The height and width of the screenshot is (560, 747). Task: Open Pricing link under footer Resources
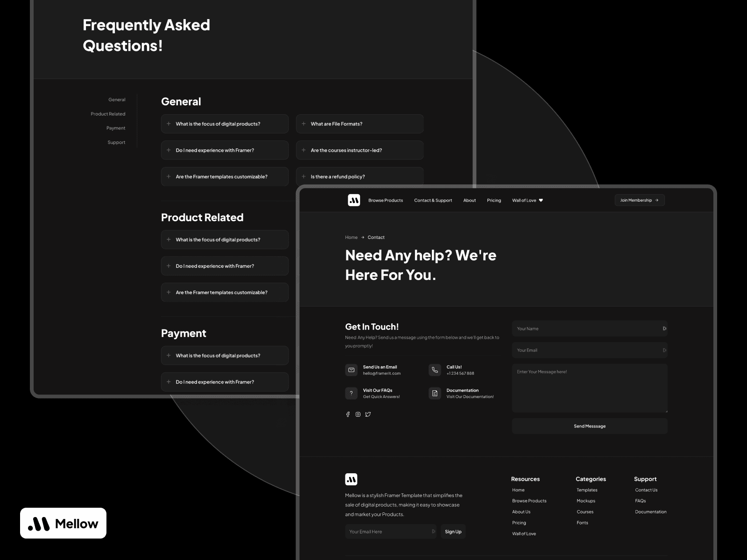click(x=519, y=523)
